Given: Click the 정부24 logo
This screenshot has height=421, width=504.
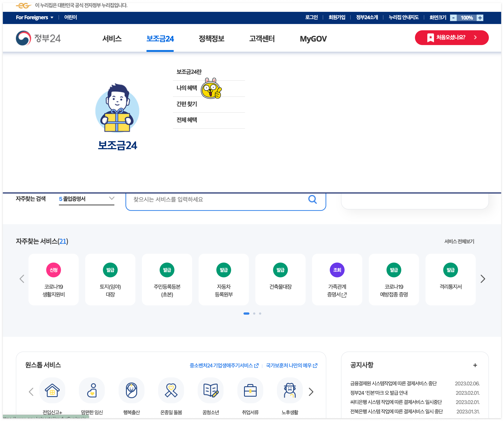Looking at the screenshot, I should point(38,38).
